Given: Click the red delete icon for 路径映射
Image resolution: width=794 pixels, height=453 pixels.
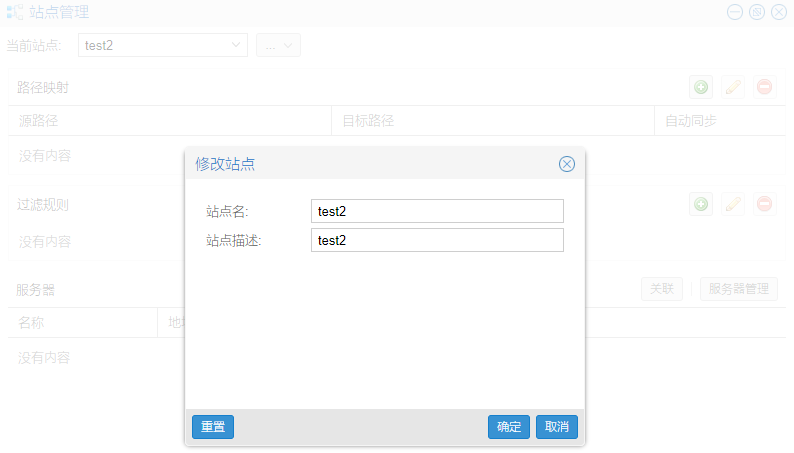Looking at the screenshot, I should click(764, 87).
